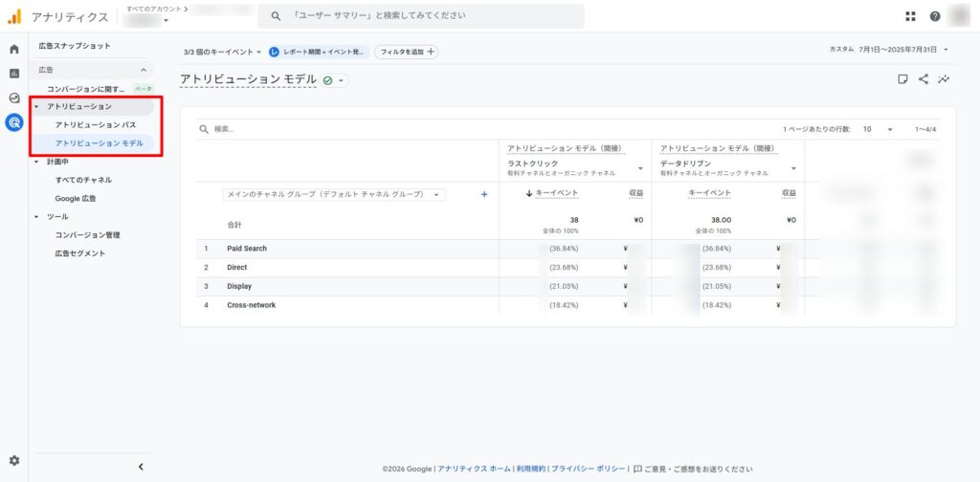Open the データドリブン attribution model dropdown
The height and width of the screenshot is (482, 980).
(793, 168)
